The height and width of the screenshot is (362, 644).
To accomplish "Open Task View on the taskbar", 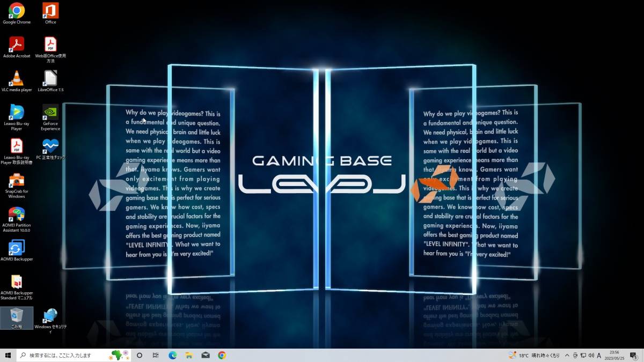I will pyautogui.click(x=156, y=355).
